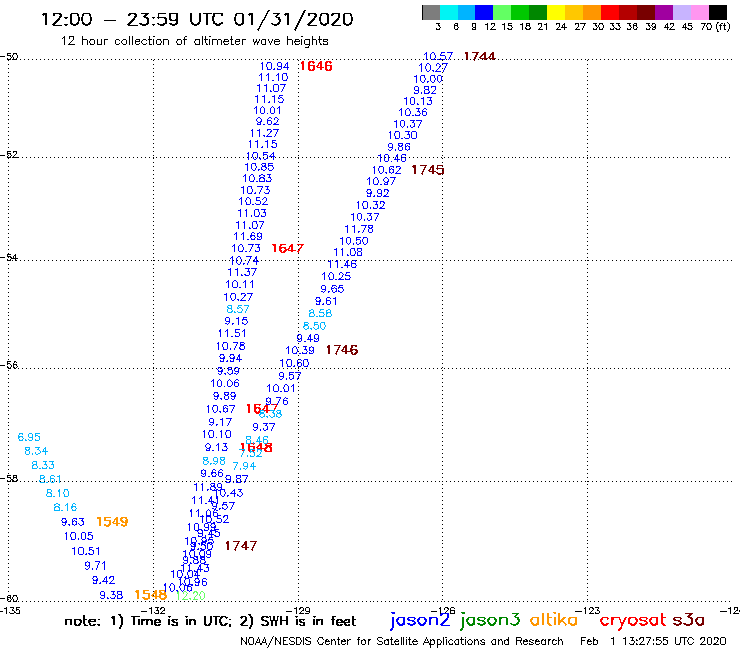Image resolution: width=740 pixels, height=650 pixels.
Task: Click the '12 hour collection of altimeter wave heights' subtitle
Action: coord(194,41)
